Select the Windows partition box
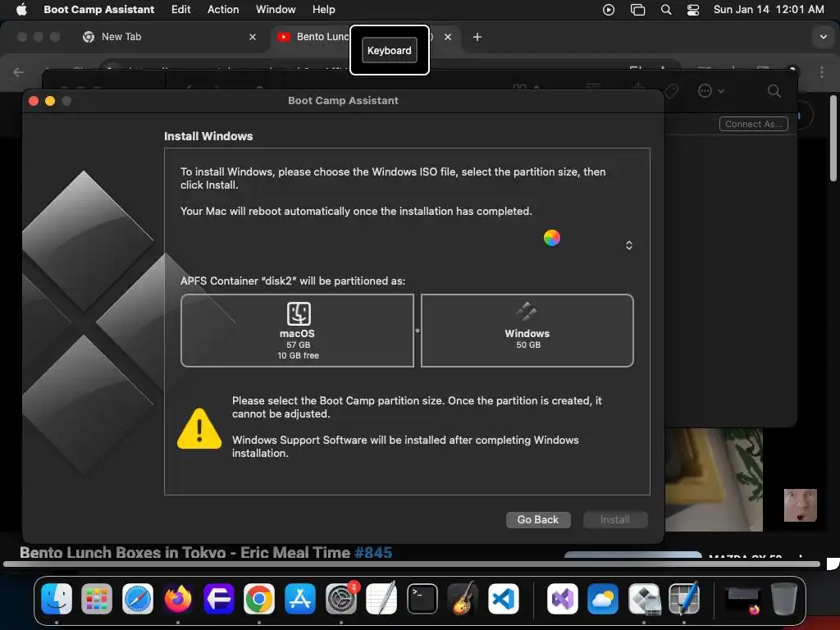The image size is (840, 630). pyautogui.click(x=527, y=330)
